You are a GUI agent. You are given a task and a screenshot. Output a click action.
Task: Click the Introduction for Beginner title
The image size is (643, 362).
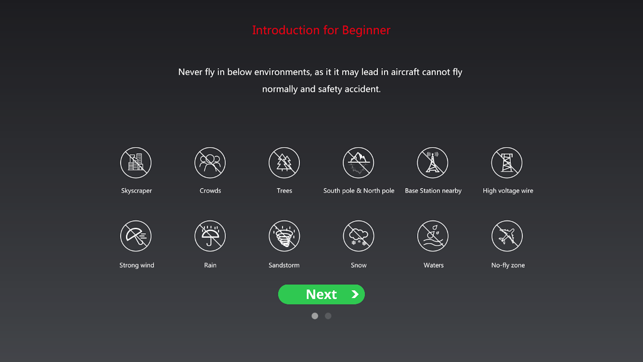(x=321, y=30)
